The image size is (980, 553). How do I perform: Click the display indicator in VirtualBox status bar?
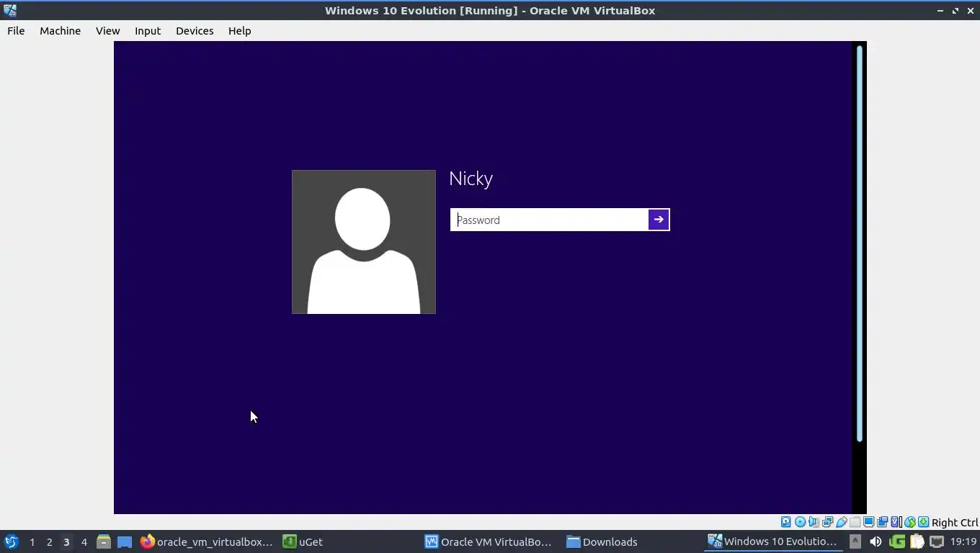coord(868,522)
